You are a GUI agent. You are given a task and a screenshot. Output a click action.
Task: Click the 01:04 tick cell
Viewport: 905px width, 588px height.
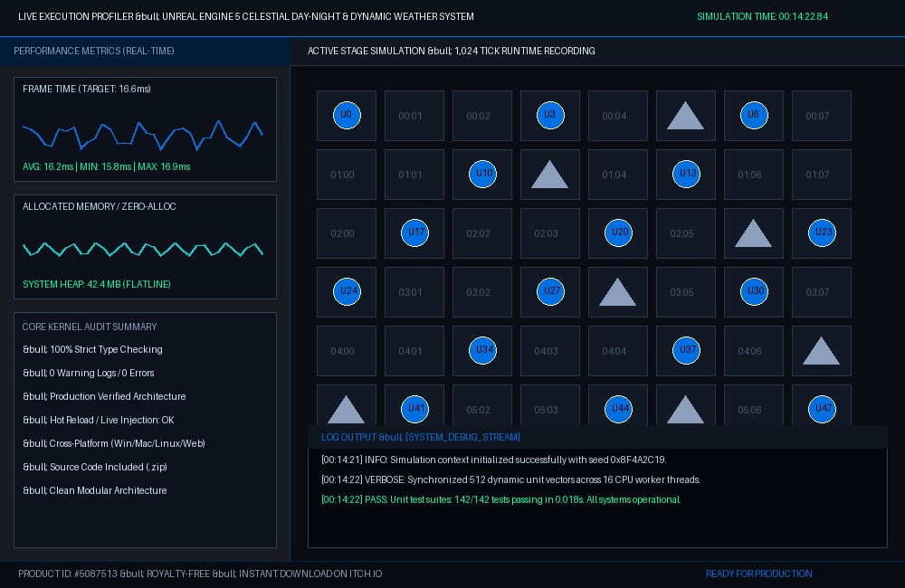(618, 175)
